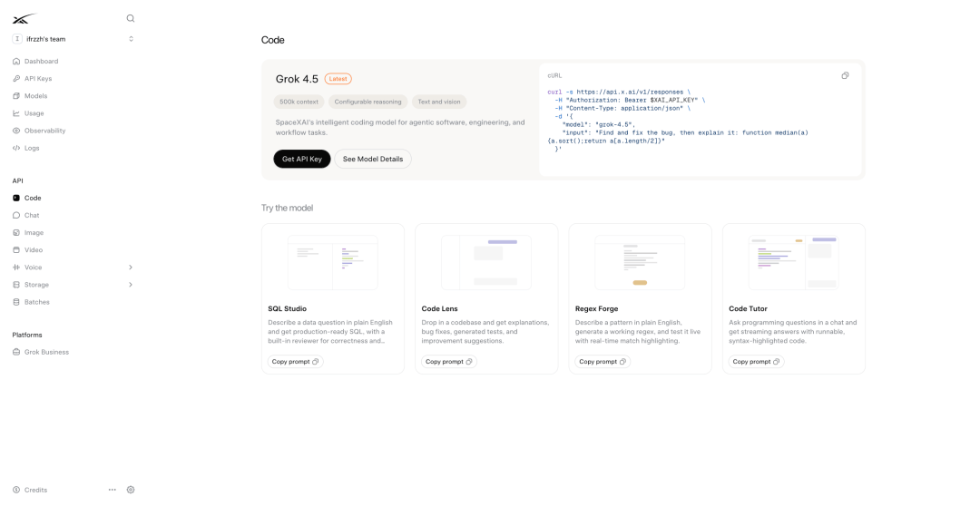This screenshot has height=506, width=980.
Task: Copy prompt for SQL Studio
Action: click(295, 362)
